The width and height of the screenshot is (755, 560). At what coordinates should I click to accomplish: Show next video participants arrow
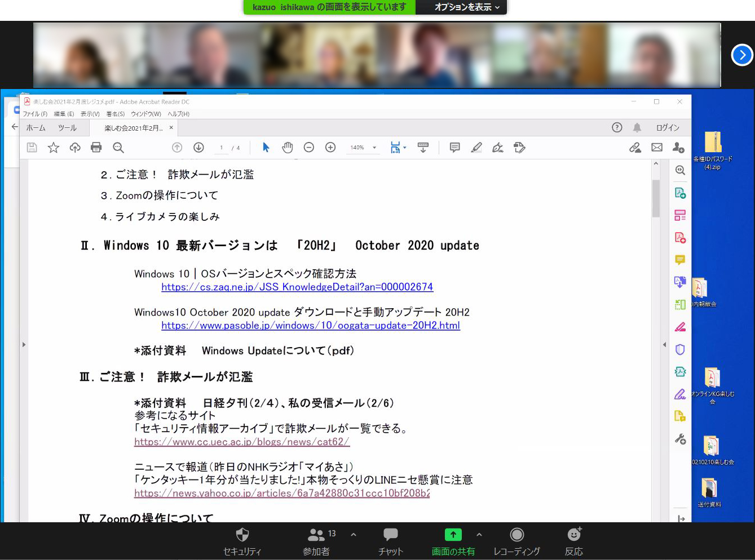click(742, 55)
